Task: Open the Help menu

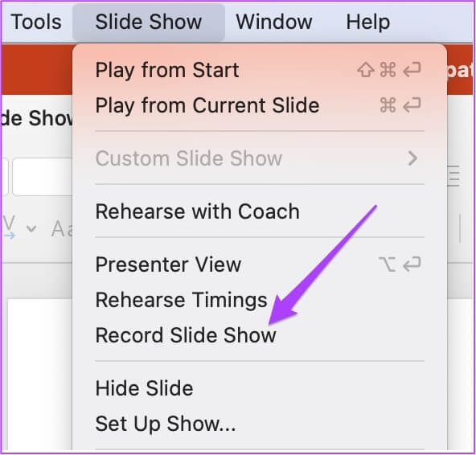Action: [x=368, y=23]
